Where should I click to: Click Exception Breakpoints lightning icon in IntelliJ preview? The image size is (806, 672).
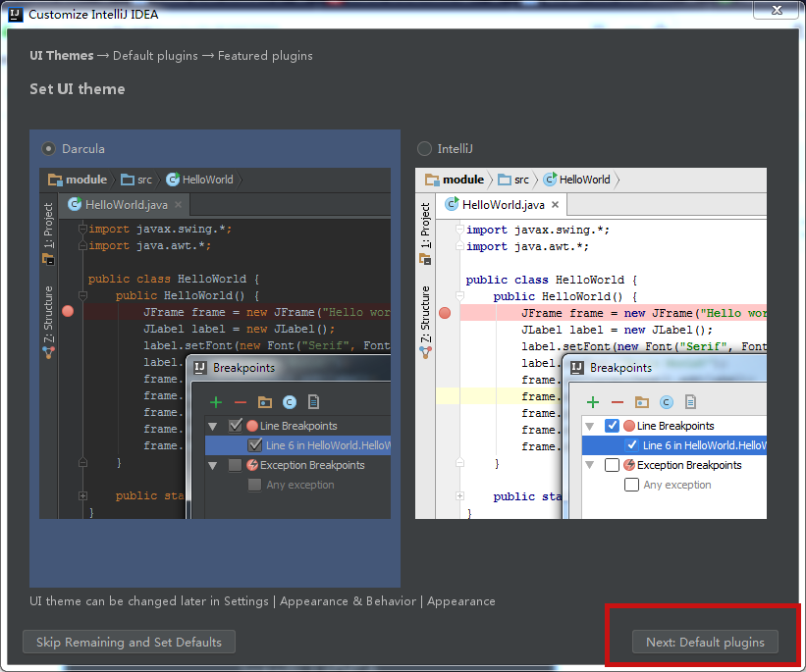pyautogui.click(x=629, y=465)
